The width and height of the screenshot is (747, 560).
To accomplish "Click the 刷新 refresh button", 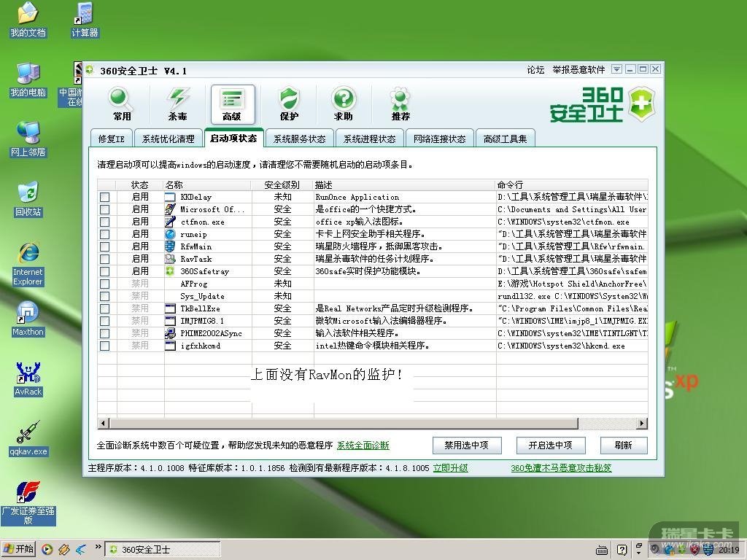I will pyautogui.click(x=624, y=446).
